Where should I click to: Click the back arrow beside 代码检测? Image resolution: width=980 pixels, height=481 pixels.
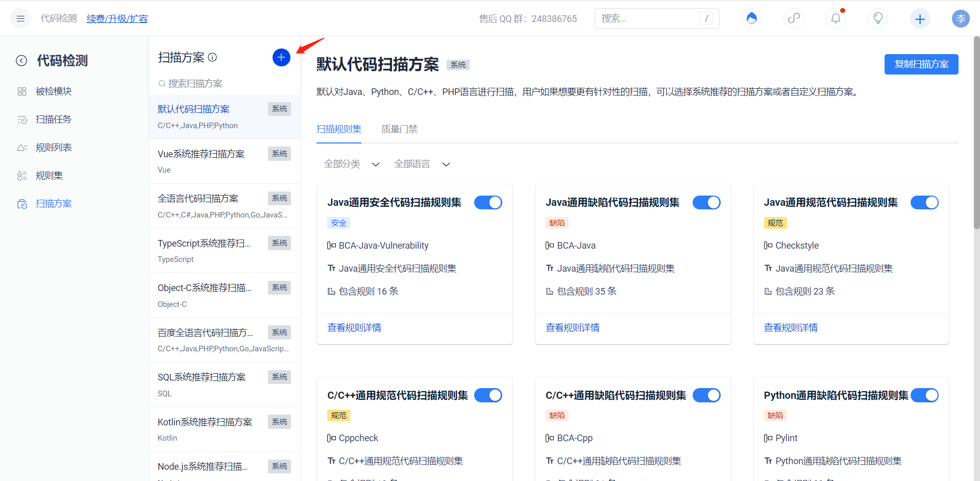(x=21, y=61)
